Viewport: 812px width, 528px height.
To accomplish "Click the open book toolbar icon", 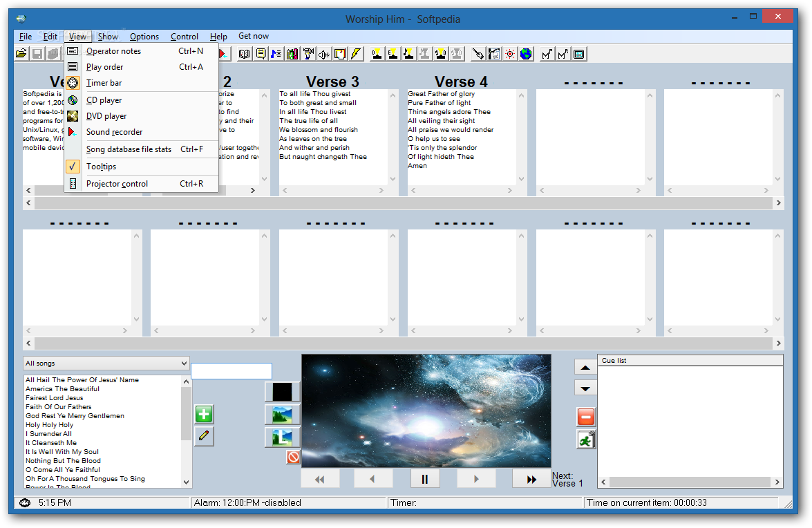I will point(244,54).
